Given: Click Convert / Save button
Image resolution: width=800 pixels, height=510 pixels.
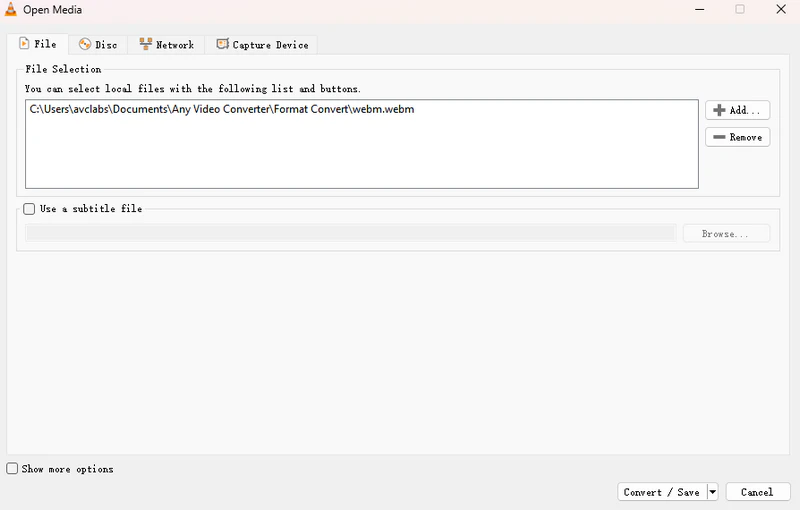Looking at the screenshot, I should [662, 492].
